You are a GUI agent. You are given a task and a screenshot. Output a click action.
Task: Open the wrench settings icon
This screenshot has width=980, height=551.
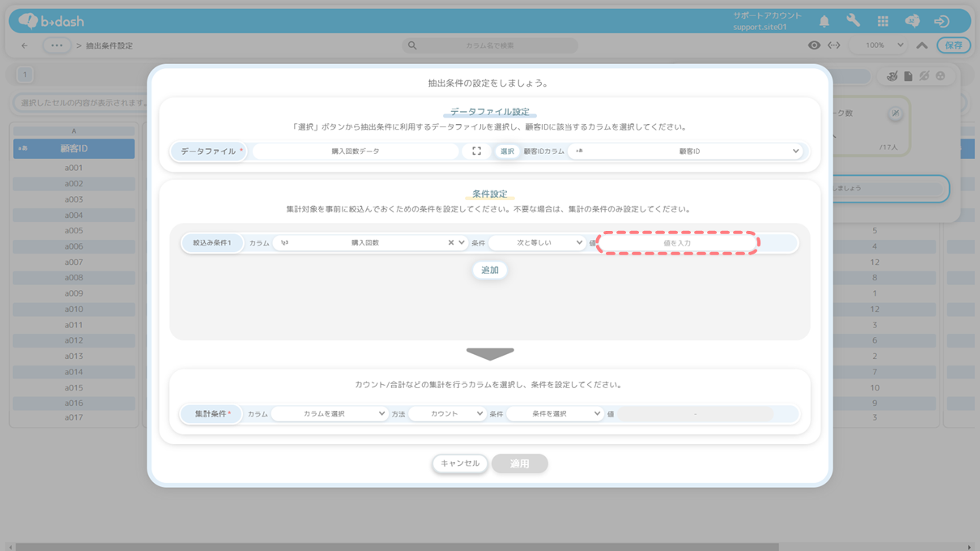tap(853, 21)
